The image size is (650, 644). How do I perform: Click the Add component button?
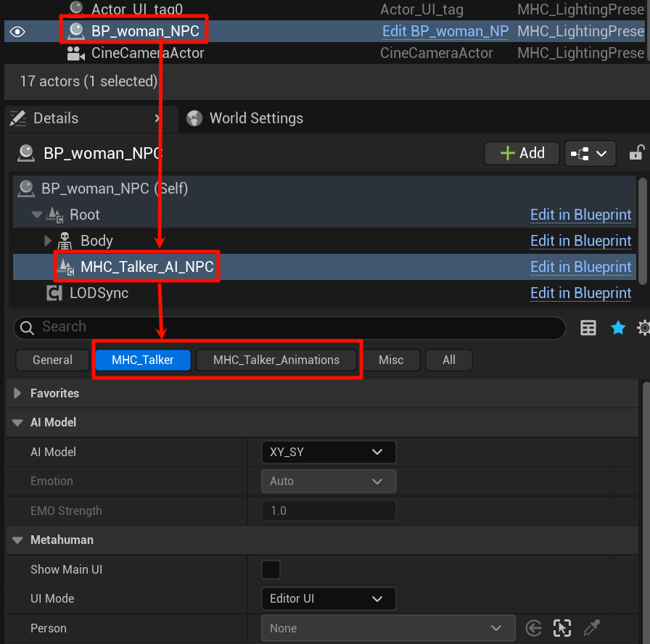522,153
